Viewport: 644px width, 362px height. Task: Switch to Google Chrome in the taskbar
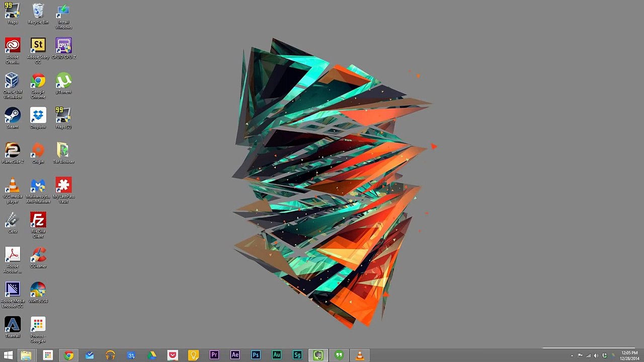[x=68, y=355]
